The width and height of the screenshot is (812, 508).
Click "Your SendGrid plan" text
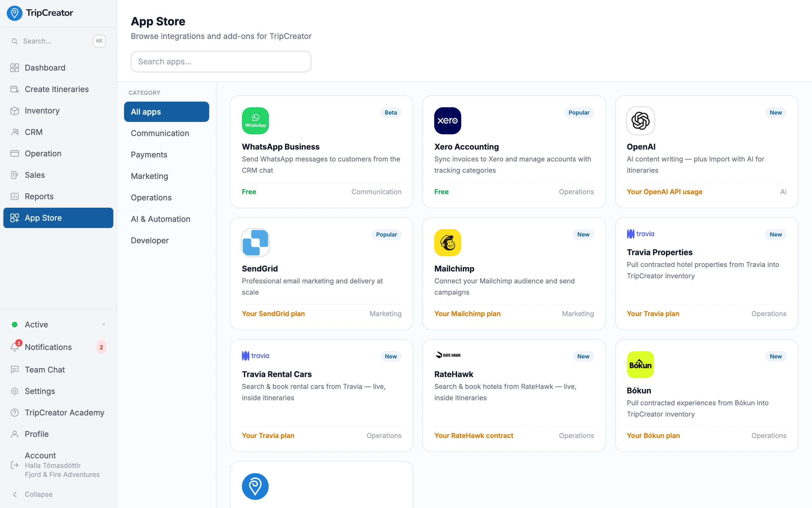coord(273,313)
